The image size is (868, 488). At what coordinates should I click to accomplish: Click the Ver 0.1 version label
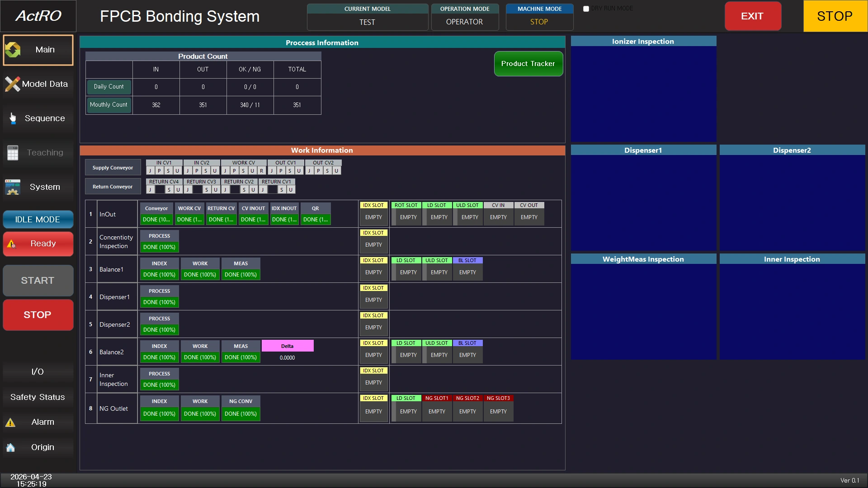click(x=850, y=480)
